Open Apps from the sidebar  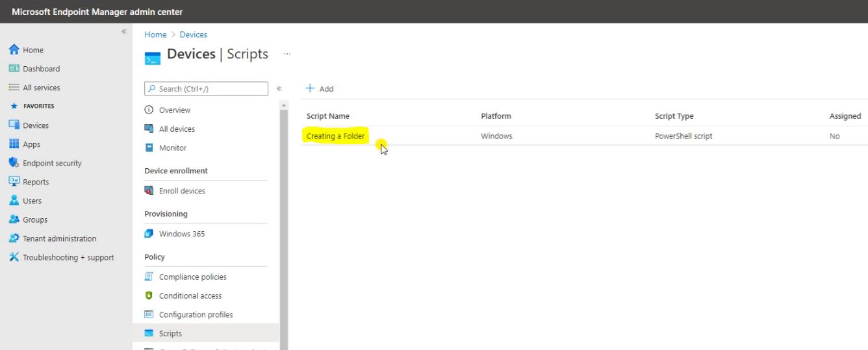point(31,144)
